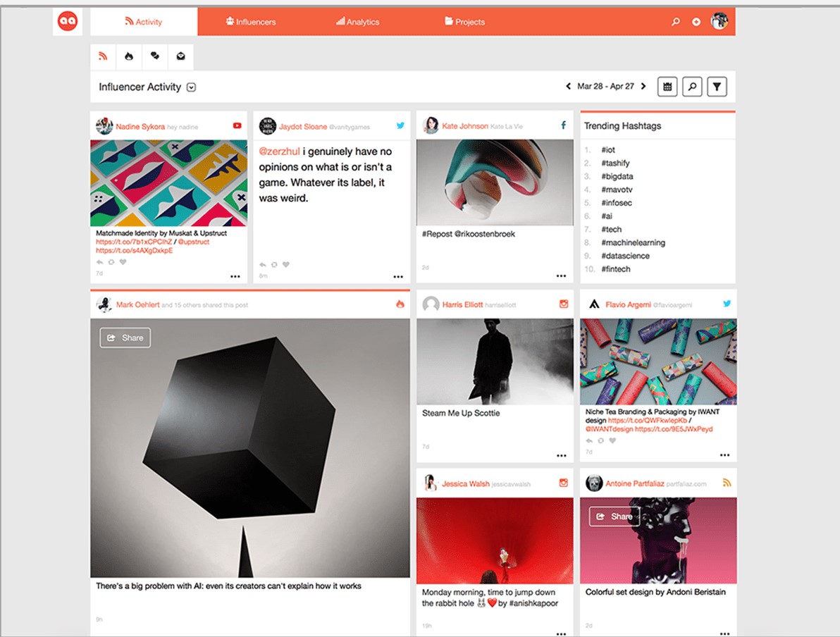
Task: Click Twitter icon on Flavio Argemi card
Action: [x=727, y=303]
